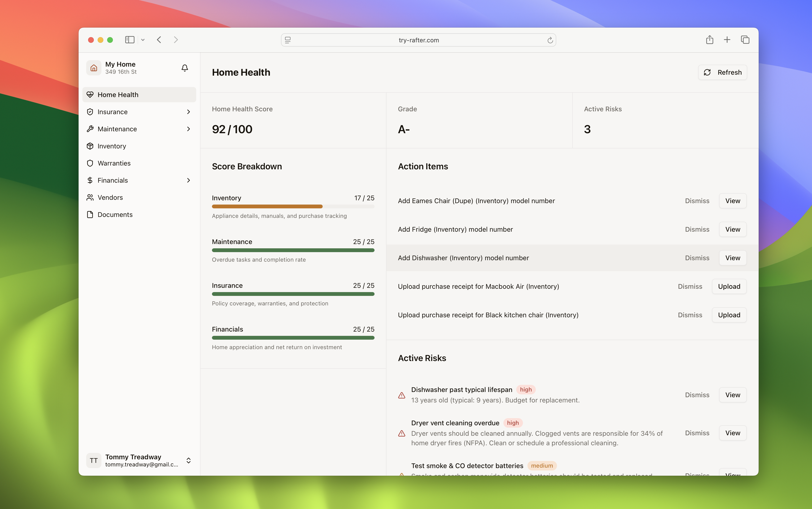The image size is (812, 509).
Task: Click the My Home house icon
Action: coord(94,68)
